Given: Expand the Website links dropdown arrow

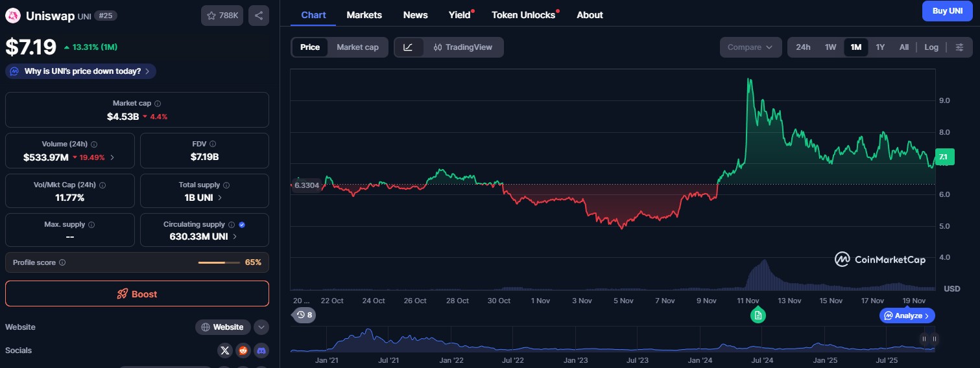Looking at the screenshot, I should click(261, 327).
